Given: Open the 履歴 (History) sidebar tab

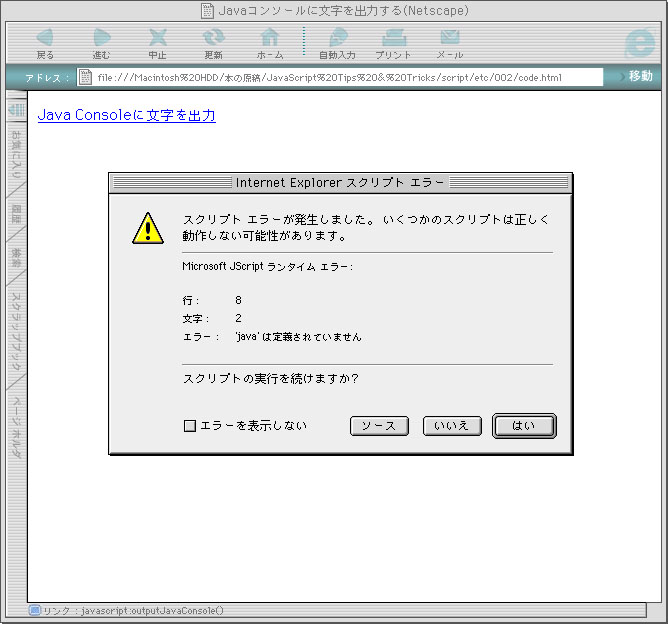Looking at the screenshot, I should (x=16, y=214).
